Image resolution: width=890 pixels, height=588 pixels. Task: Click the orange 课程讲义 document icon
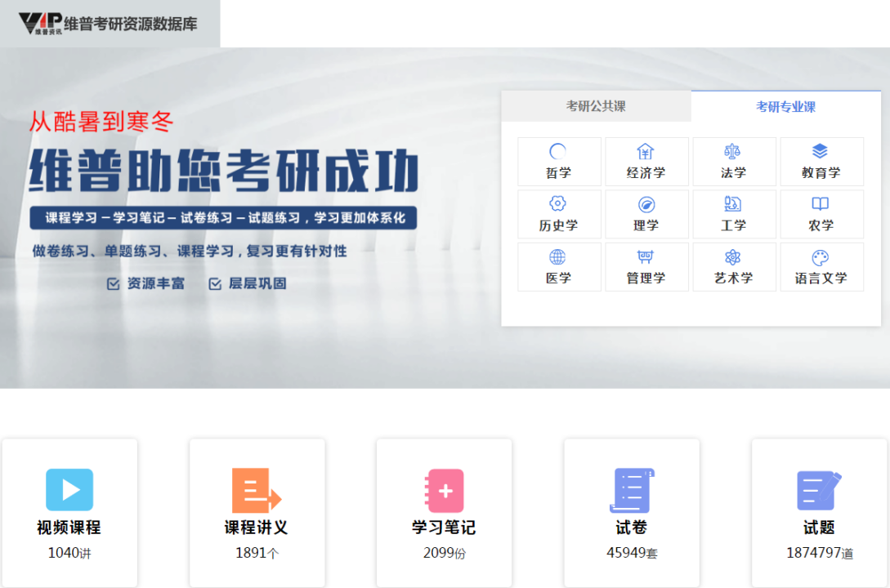coord(256,490)
